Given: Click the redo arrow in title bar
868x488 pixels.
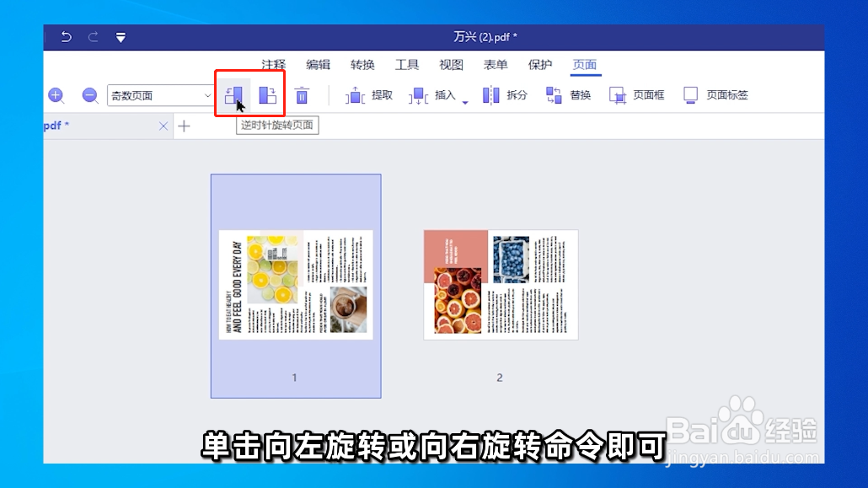Looking at the screenshot, I should point(92,37).
